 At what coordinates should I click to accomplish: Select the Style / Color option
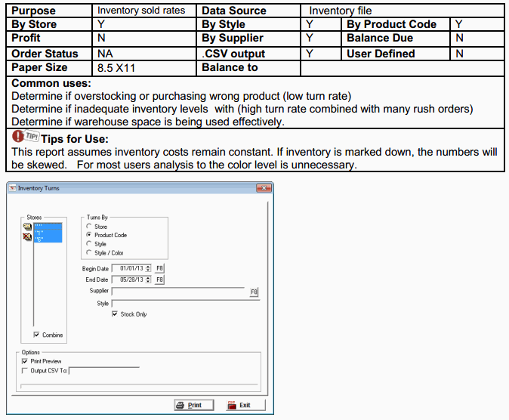point(89,252)
